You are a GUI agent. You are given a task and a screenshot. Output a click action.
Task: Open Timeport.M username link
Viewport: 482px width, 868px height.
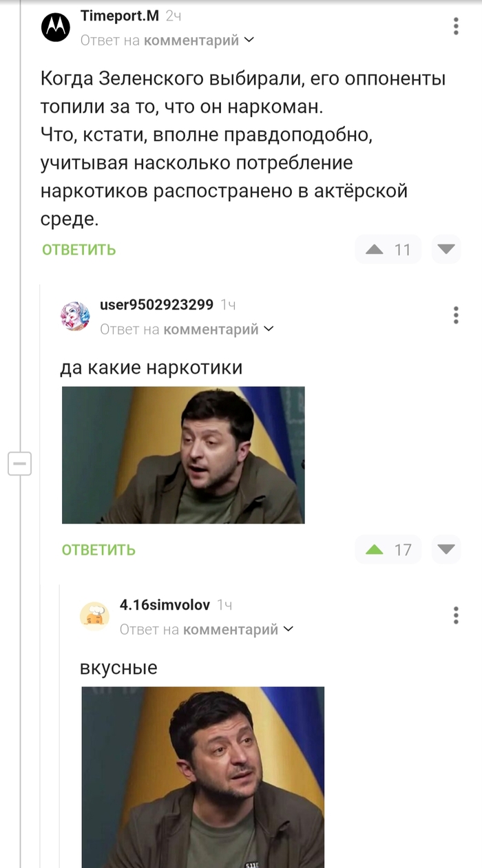[x=120, y=15]
